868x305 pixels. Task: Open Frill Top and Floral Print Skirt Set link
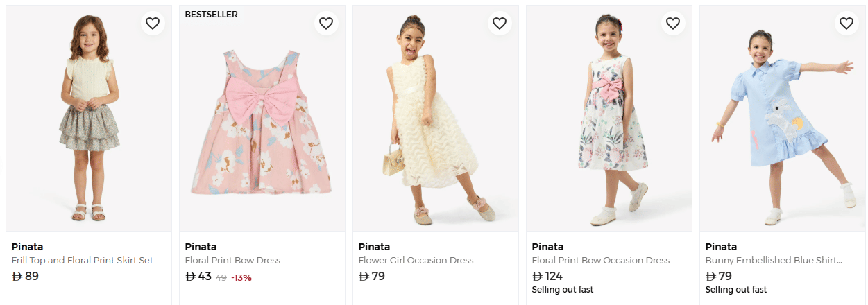83,261
